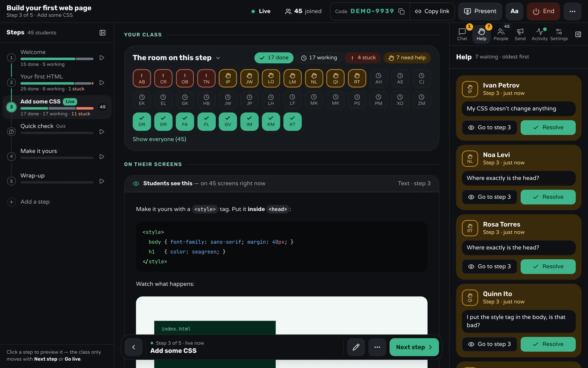Select working student ZM avatar
588x368 pixels.
(x=421, y=100)
